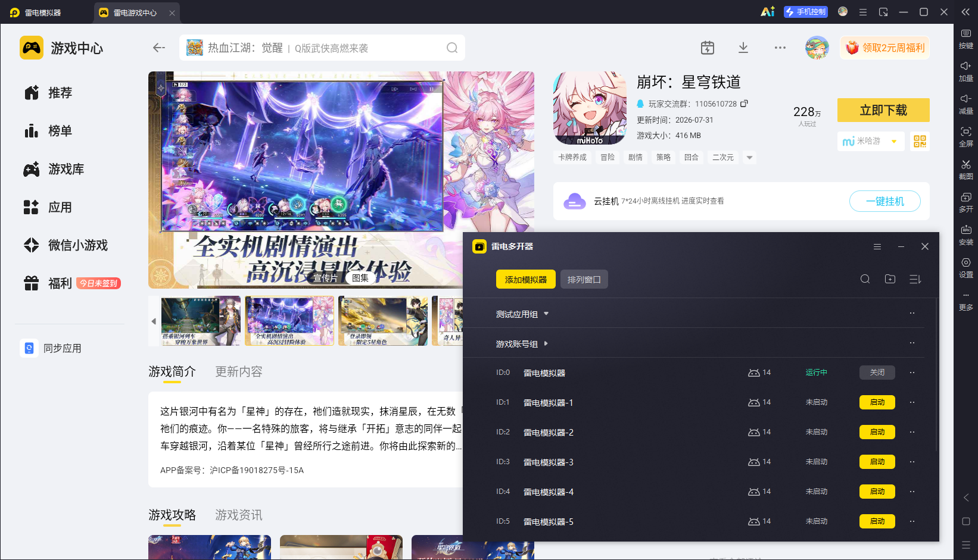Open the game calendar reservation icon
978x560 pixels.
[x=708, y=48]
